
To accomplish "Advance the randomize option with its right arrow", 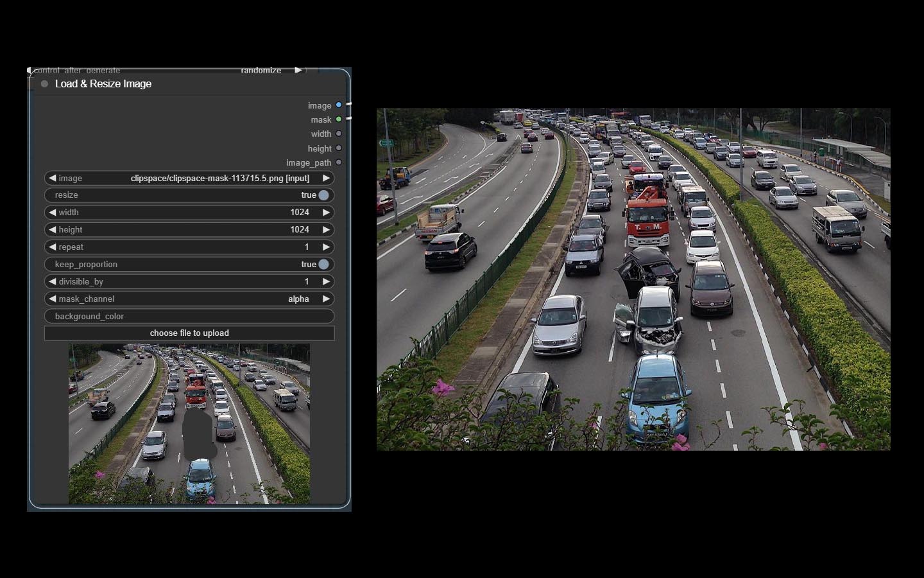I will 298,70.
